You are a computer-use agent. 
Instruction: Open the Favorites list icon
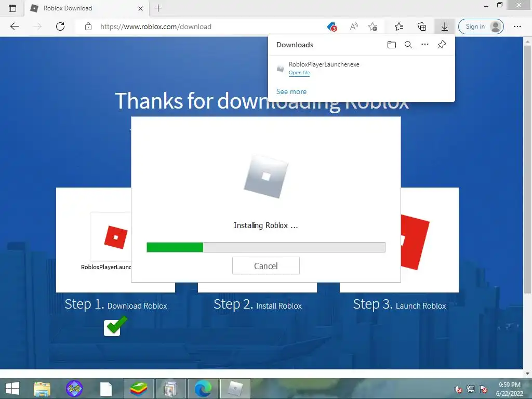(x=399, y=26)
